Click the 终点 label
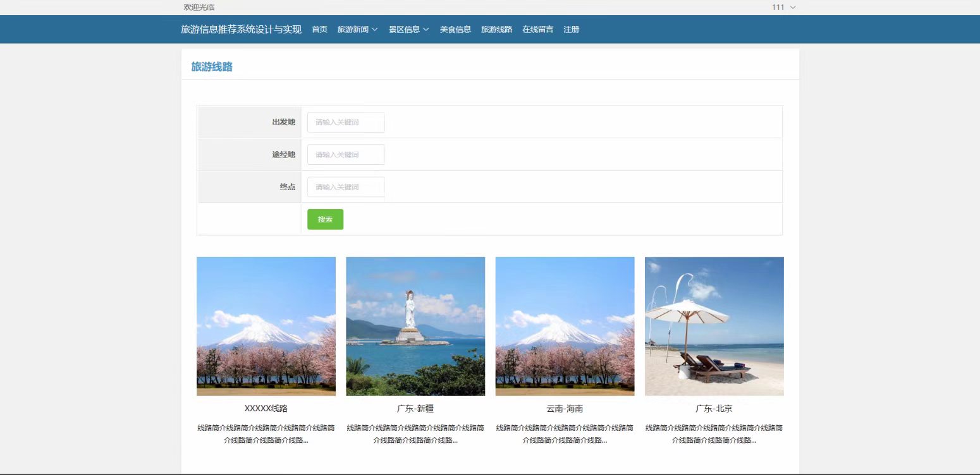Screen dimensions: 980x475 coord(288,187)
